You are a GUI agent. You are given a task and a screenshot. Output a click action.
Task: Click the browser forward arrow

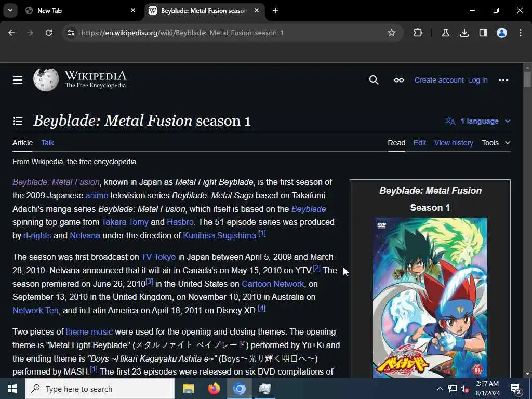pos(30,33)
